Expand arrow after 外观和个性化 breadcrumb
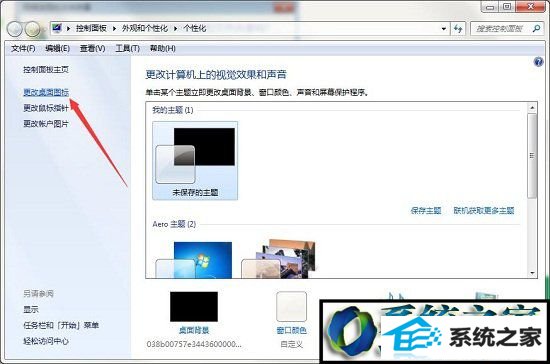Viewport: 550px width, 364px height. point(175,28)
